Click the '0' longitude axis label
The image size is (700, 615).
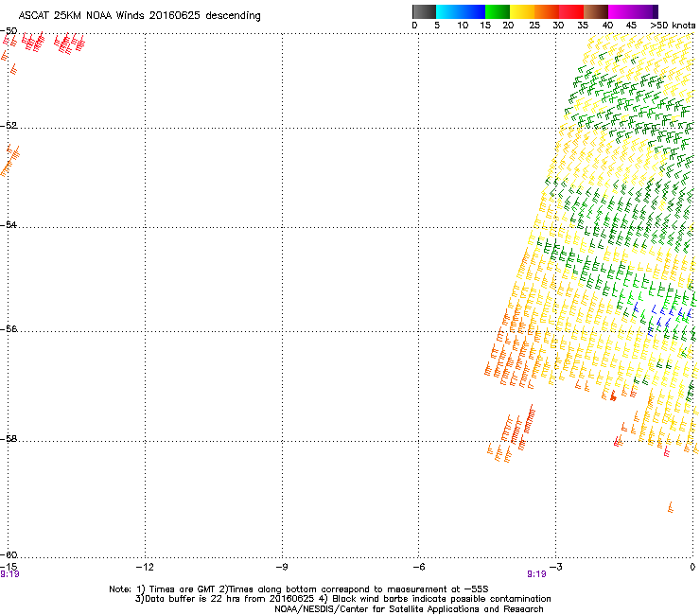click(x=692, y=567)
